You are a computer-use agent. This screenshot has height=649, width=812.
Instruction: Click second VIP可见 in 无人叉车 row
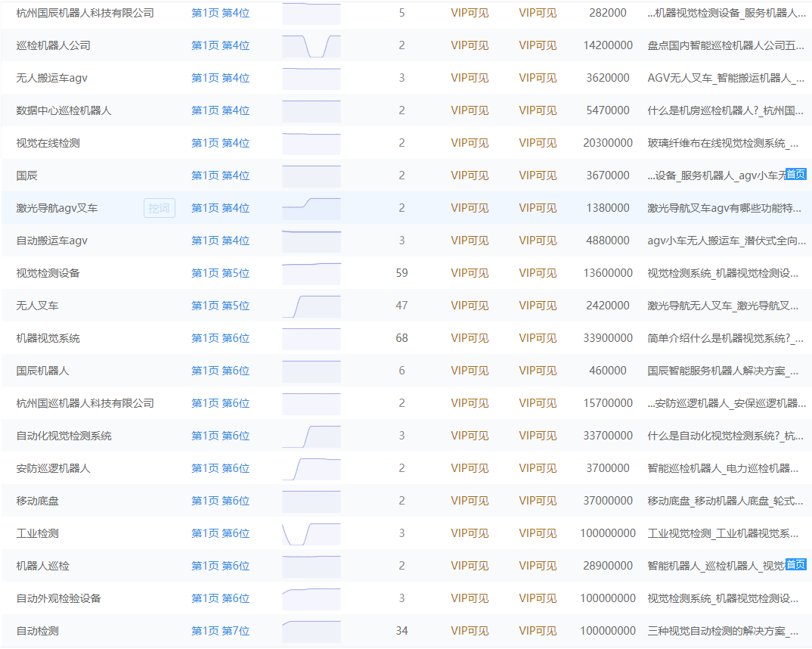(x=538, y=306)
